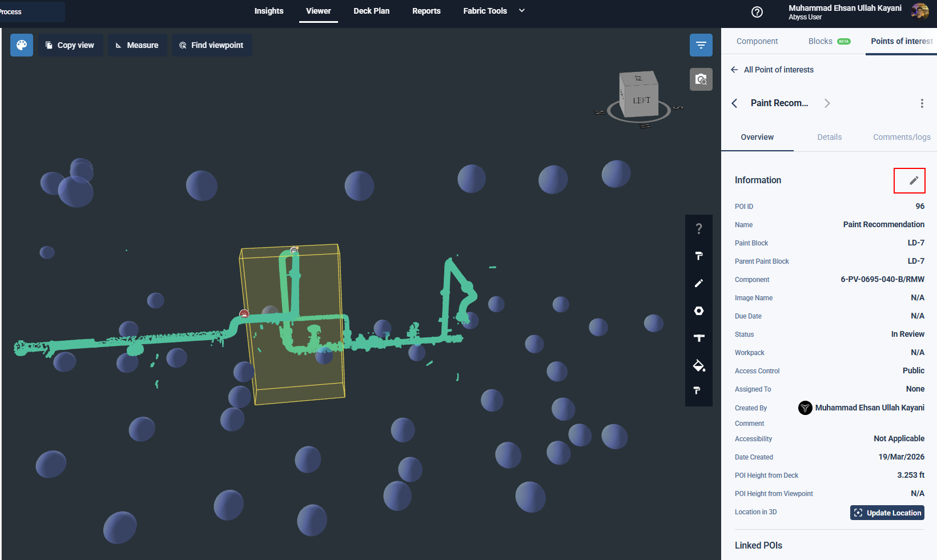Select the pencil tool in side toolbar
937x560 pixels.
tap(698, 283)
